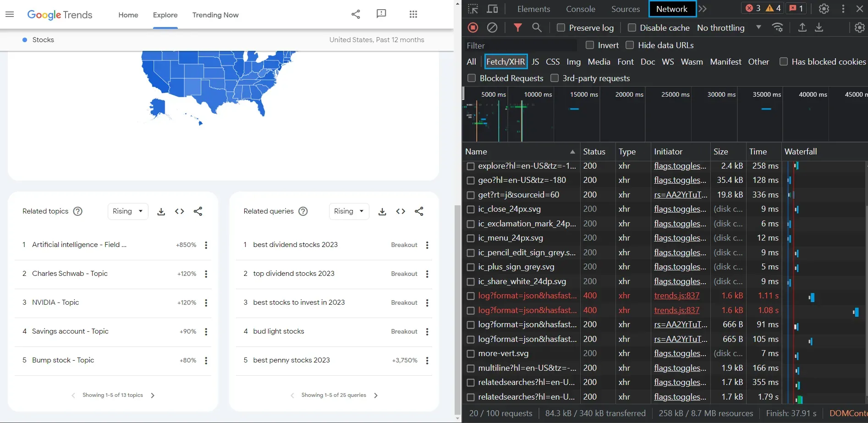Image resolution: width=868 pixels, height=423 pixels.
Task: Open the trends.js:837 initiator link
Action: point(676,296)
